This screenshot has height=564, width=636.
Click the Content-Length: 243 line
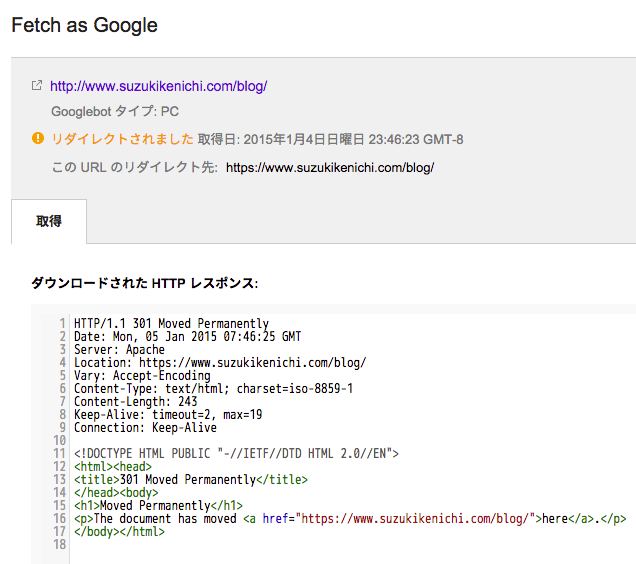click(x=135, y=401)
